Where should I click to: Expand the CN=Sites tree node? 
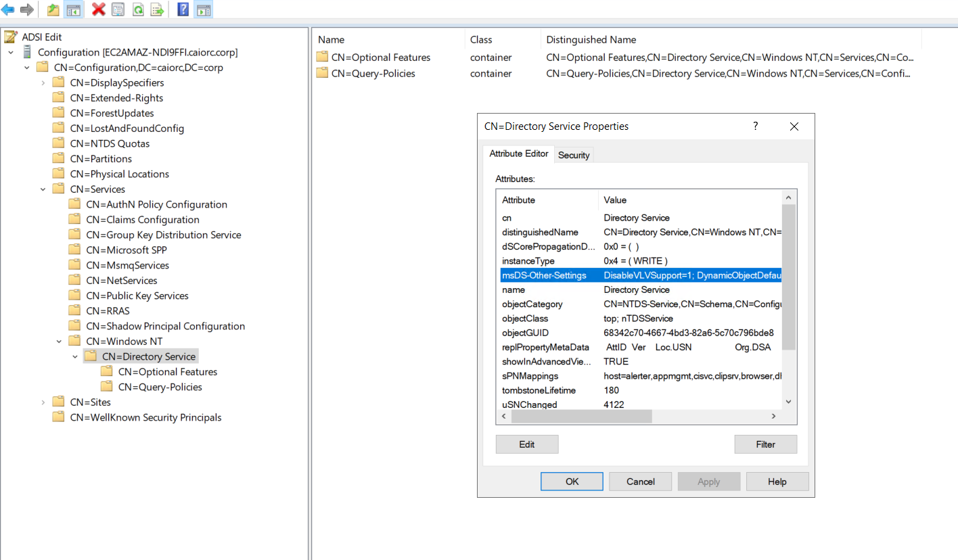click(43, 402)
